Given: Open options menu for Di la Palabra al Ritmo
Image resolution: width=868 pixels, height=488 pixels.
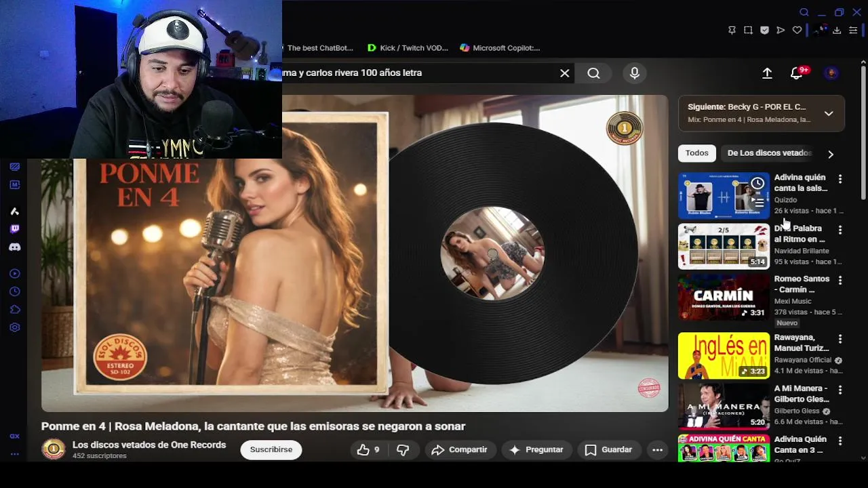Looking at the screenshot, I should point(840,230).
